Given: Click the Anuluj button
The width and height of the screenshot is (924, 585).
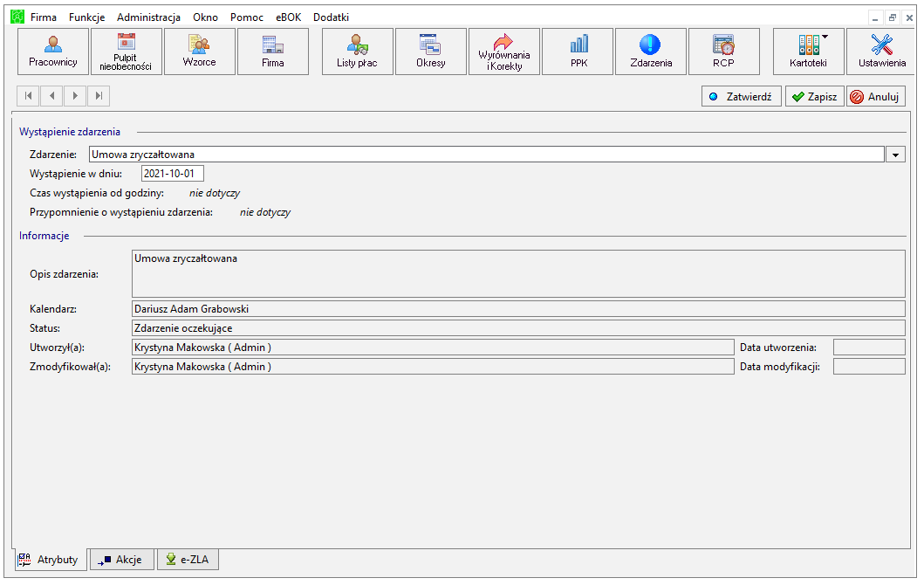Looking at the screenshot, I should [876, 96].
